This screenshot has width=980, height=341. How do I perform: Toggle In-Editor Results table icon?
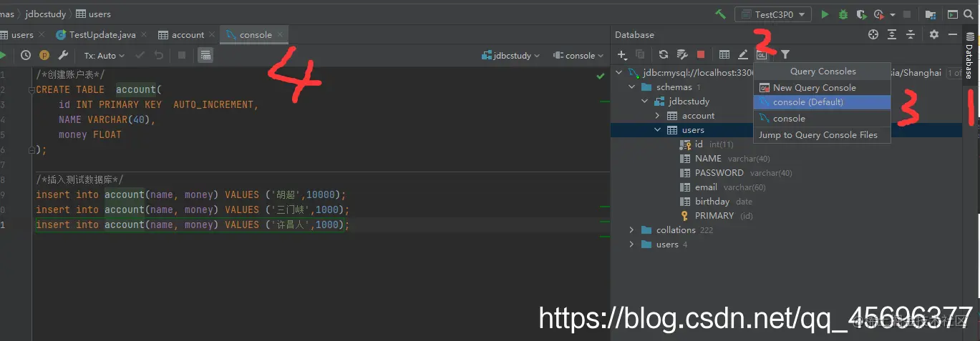(205, 55)
